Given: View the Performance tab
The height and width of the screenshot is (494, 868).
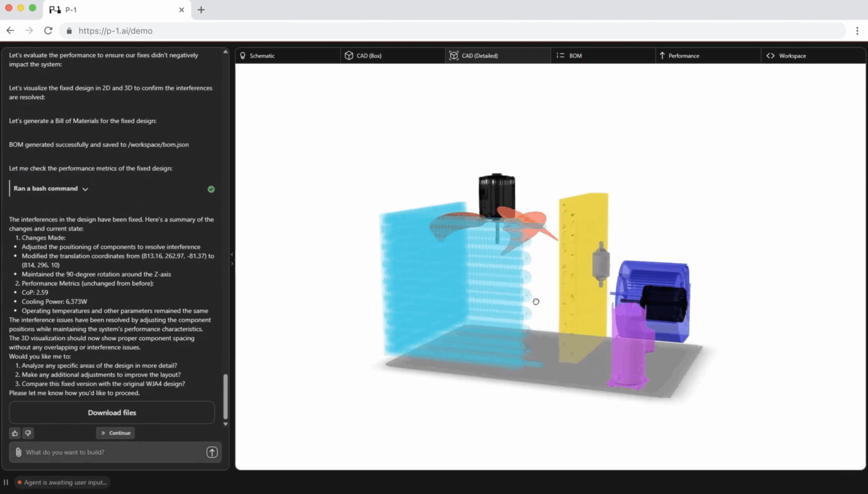Looking at the screenshot, I should (x=683, y=56).
